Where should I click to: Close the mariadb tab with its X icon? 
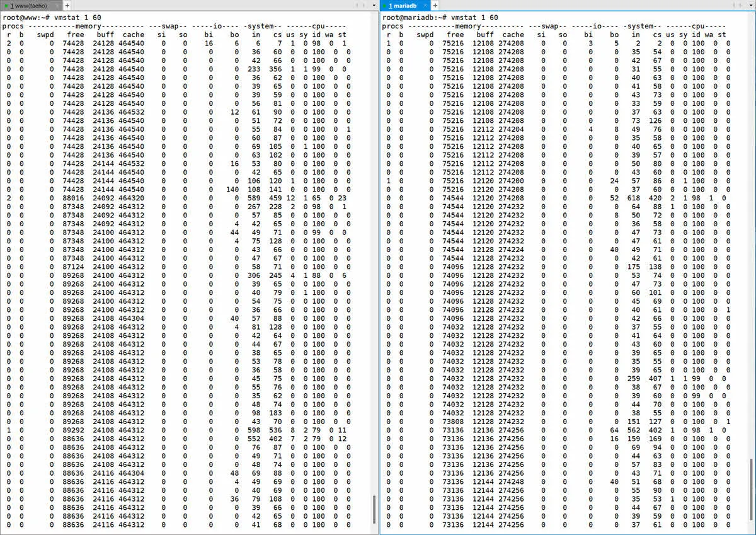[425, 6]
